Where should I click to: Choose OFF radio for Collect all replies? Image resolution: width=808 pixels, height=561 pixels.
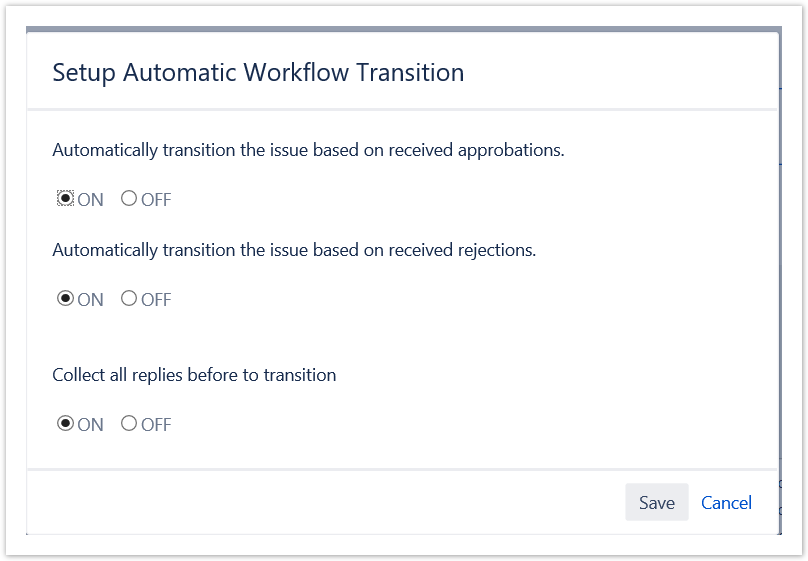point(129,424)
